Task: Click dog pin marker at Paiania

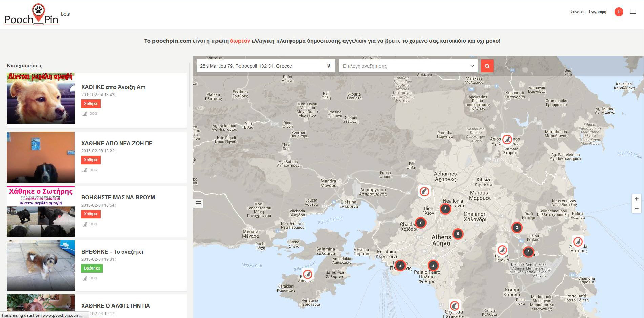Action: tap(502, 251)
